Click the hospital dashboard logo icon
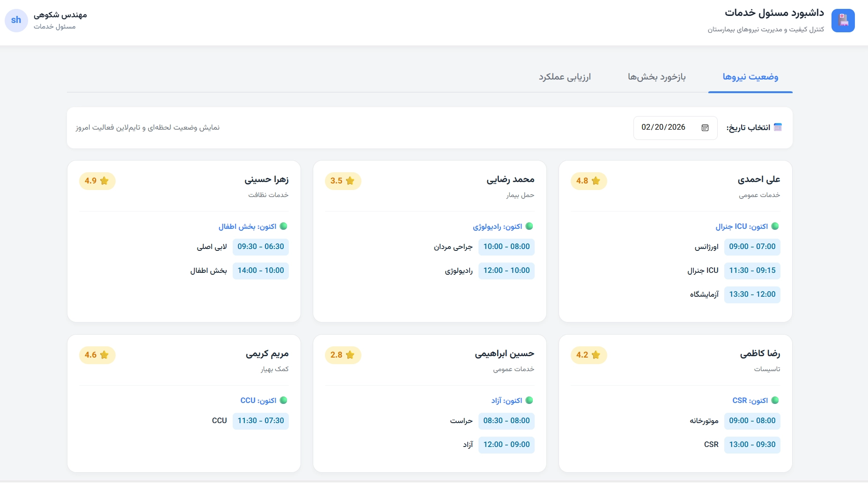Image resolution: width=868 pixels, height=483 pixels. pos(843,21)
